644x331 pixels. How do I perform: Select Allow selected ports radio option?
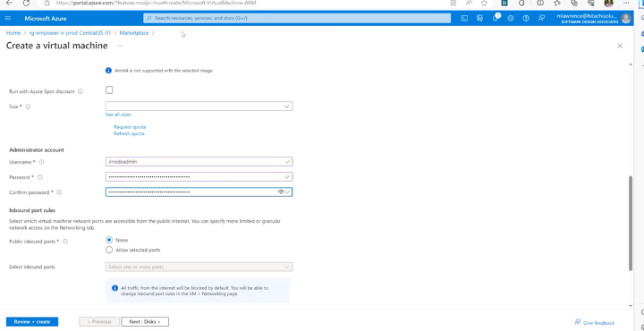click(x=109, y=250)
